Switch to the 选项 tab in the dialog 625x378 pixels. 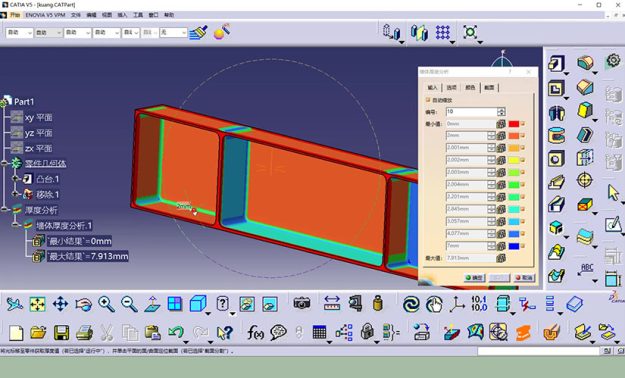click(x=451, y=87)
